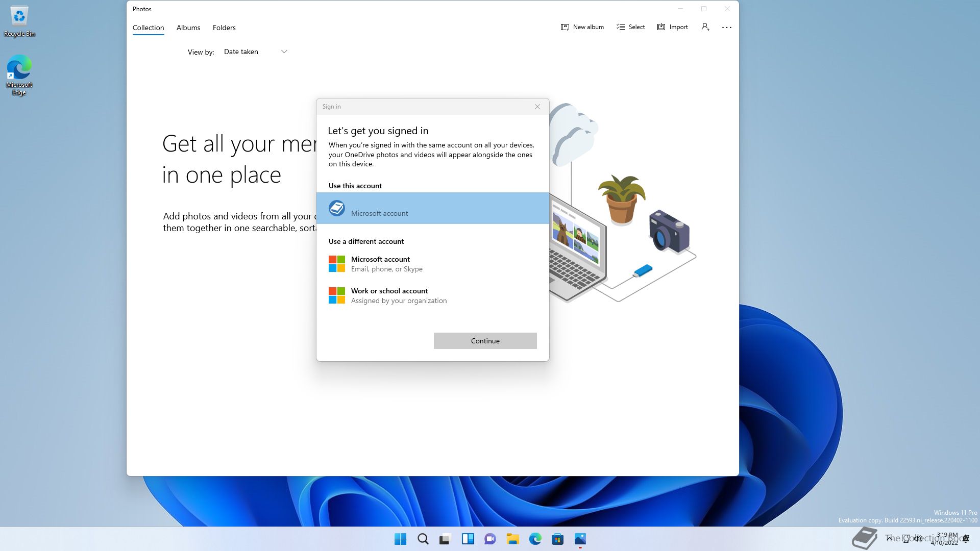The width and height of the screenshot is (980, 551).
Task: Minimize the Photos window
Action: (x=680, y=9)
